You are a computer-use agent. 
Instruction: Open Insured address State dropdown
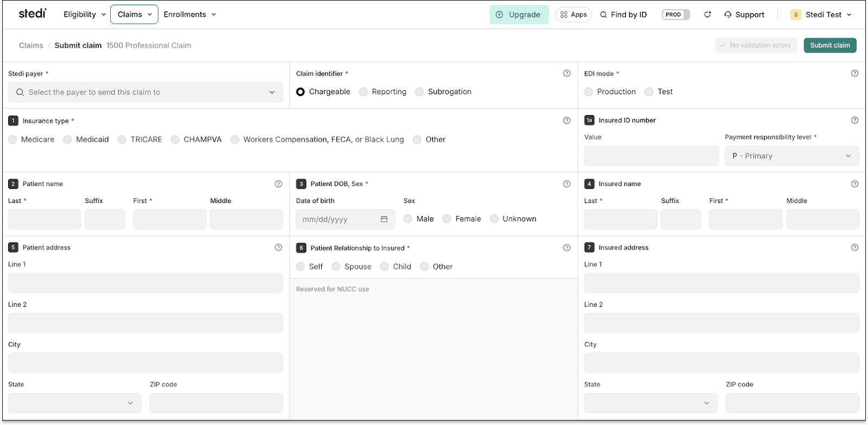[651, 403]
